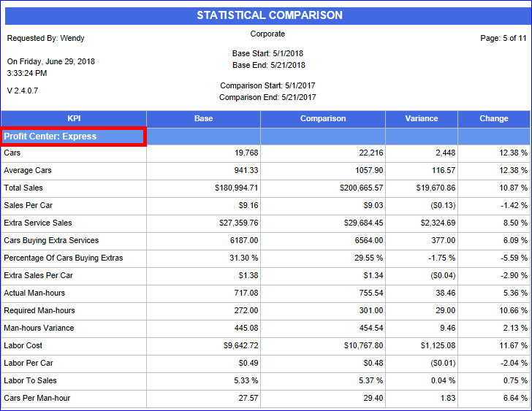This screenshot has height=411, width=532.
Task: Click the KPI column header
Action: coord(73,118)
